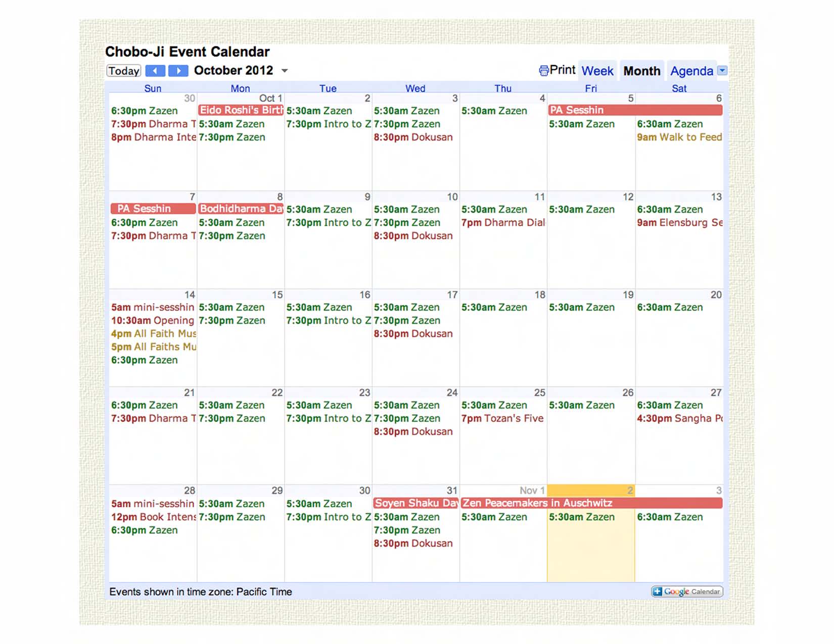Open the 4:30pm Sangha event on Saturday 27

point(679,419)
